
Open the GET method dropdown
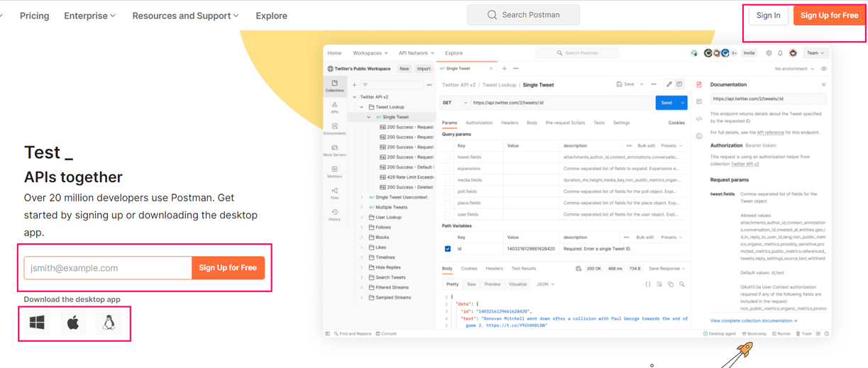(x=455, y=103)
